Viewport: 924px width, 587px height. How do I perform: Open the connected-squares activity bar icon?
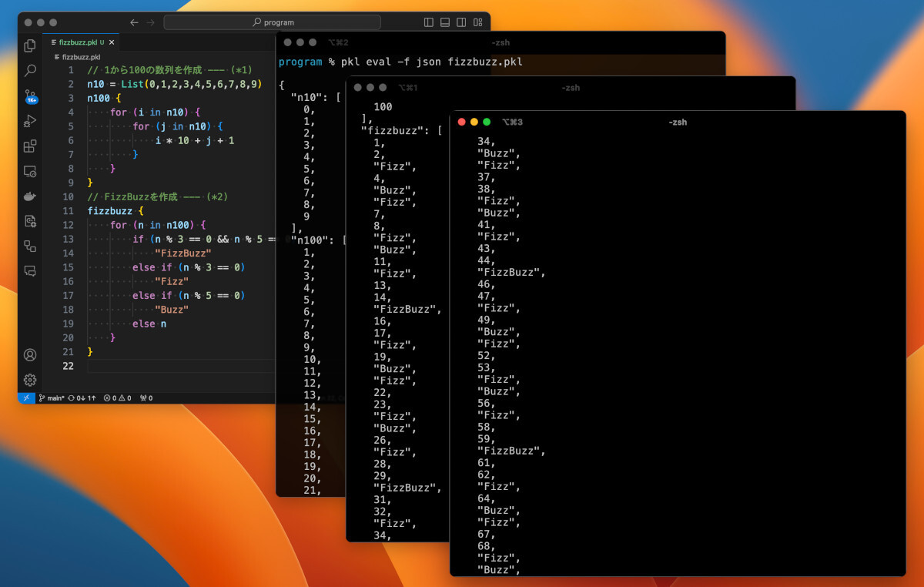point(30,246)
